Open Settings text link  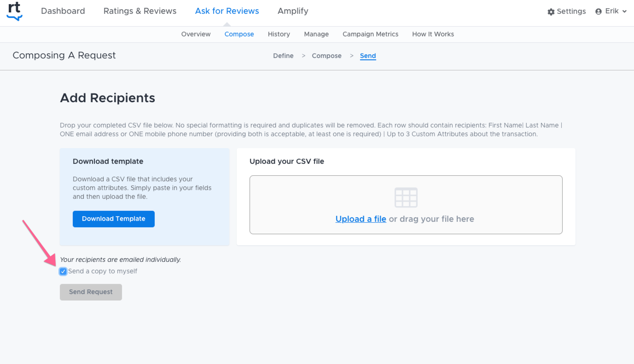coord(571,12)
